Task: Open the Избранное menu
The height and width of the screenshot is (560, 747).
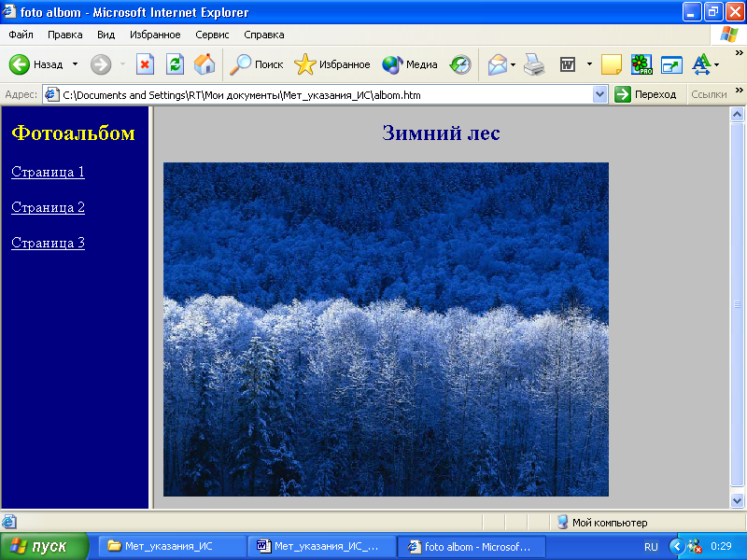Action: pyautogui.click(x=155, y=35)
